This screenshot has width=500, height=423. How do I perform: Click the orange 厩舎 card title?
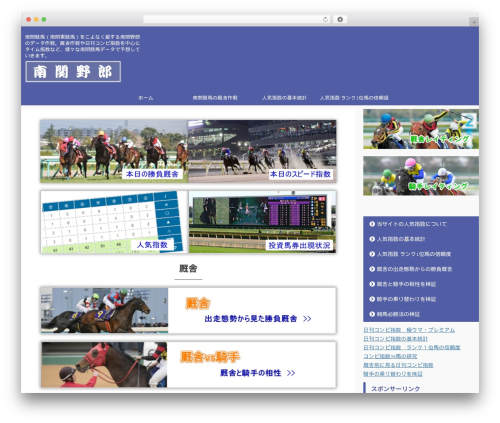pyautogui.click(x=198, y=303)
